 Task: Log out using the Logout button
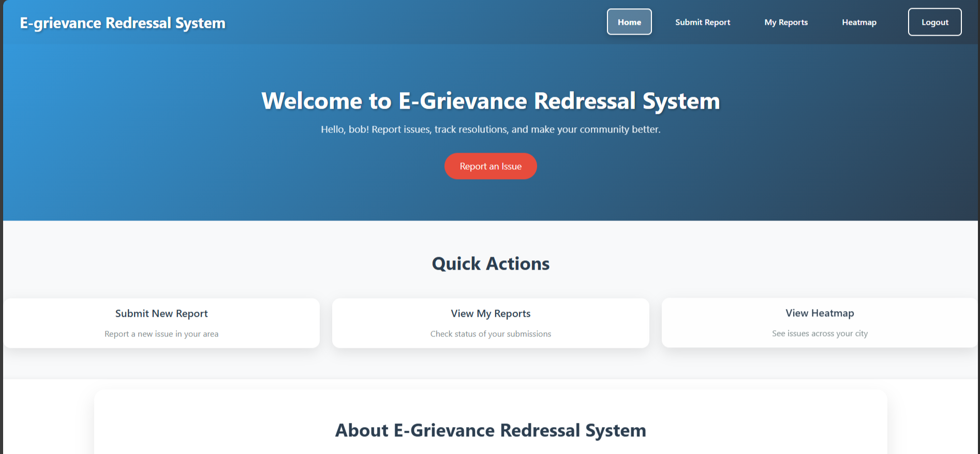[934, 22]
